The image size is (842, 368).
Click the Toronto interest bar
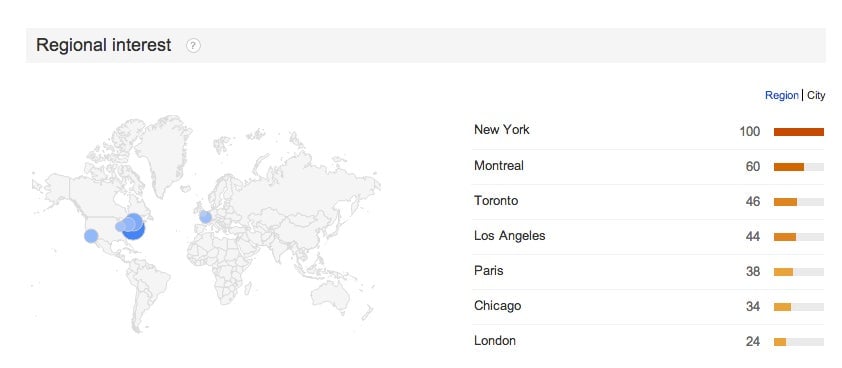[x=785, y=202]
